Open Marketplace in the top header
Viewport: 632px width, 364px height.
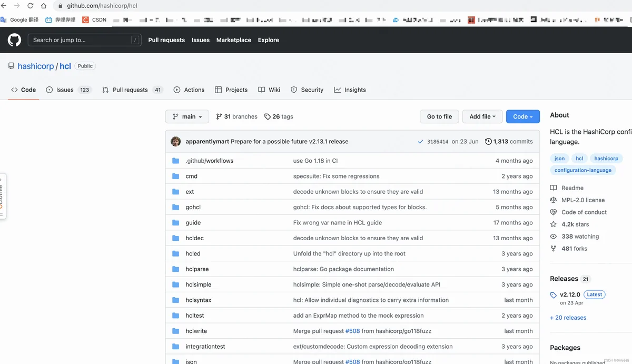coord(234,40)
